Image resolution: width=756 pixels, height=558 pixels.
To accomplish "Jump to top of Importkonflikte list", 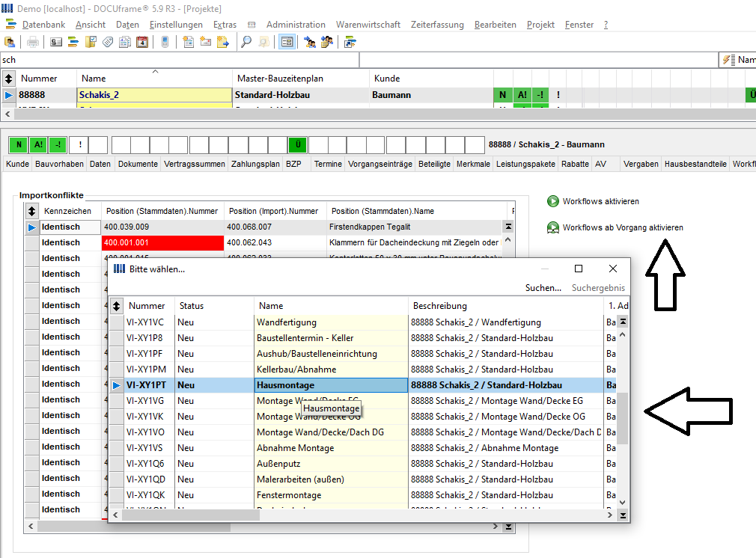I will (508, 227).
